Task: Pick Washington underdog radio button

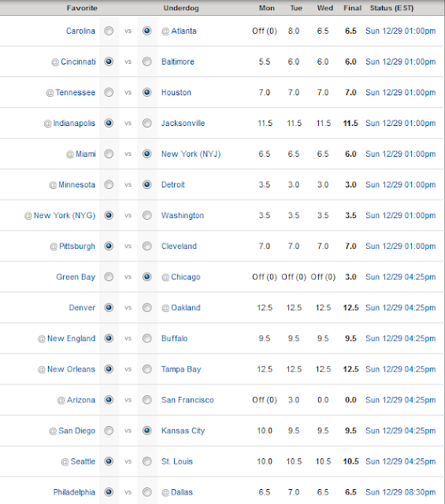Action: coord(147,215)
